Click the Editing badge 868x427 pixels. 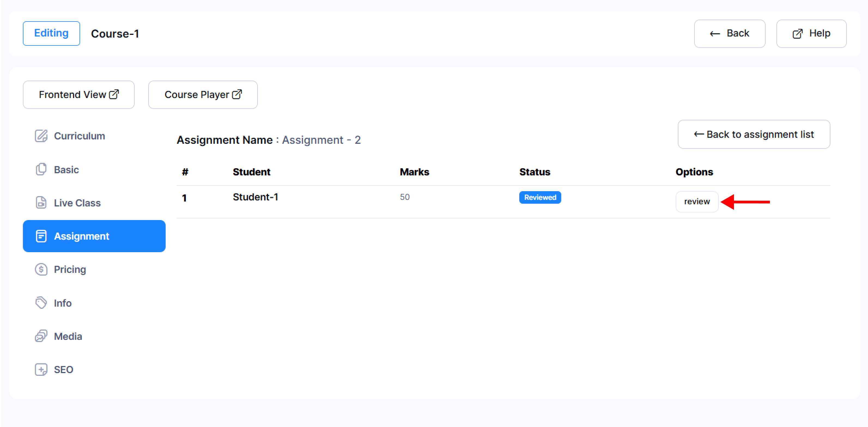click(51, 33)
